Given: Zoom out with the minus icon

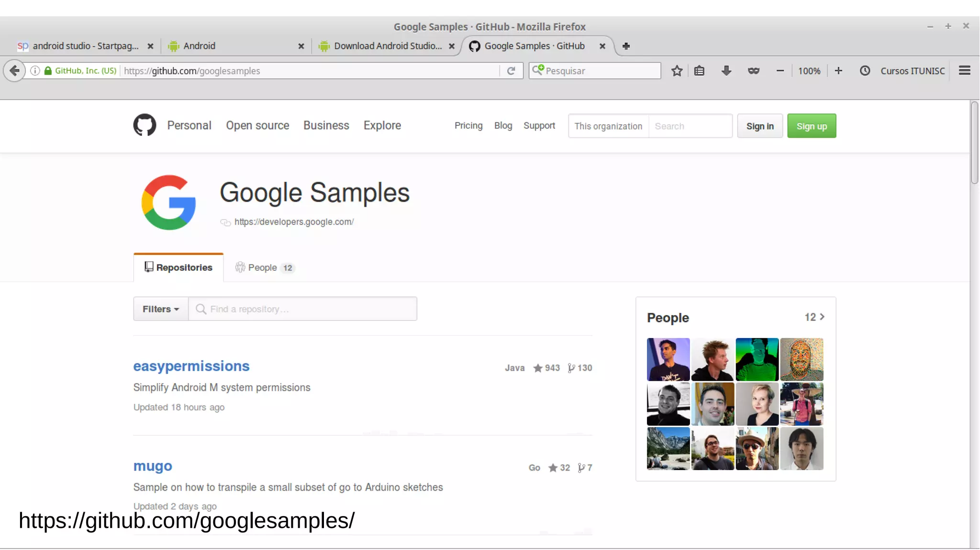Looking at the screenshot, I should click(x=780, y=71).
